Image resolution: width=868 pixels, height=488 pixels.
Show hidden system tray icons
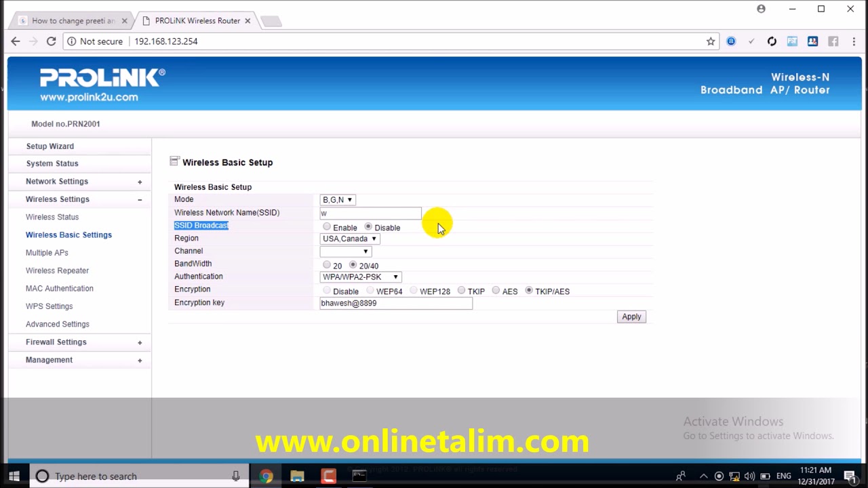pos(703,476)
